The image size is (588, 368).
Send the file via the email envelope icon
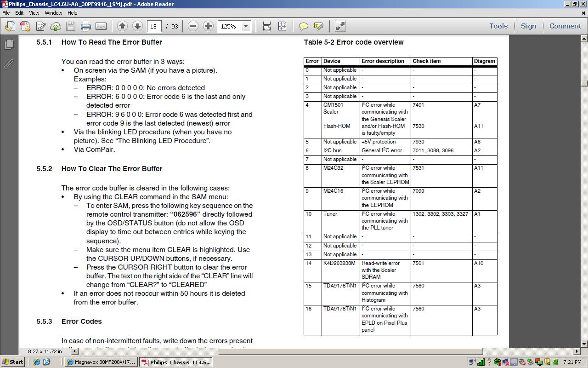coord(101,26)
